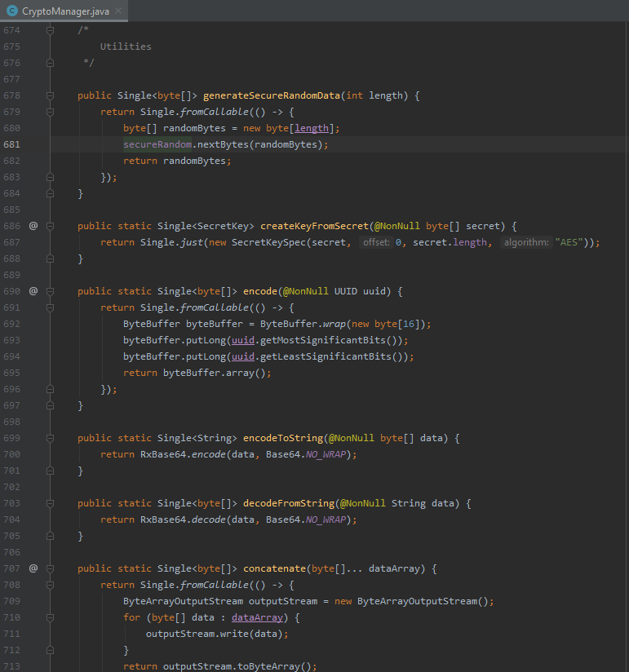Click the @ gutter icon on line 690
This screenshot has width=629, height=672.
click(x=33, y=291)
